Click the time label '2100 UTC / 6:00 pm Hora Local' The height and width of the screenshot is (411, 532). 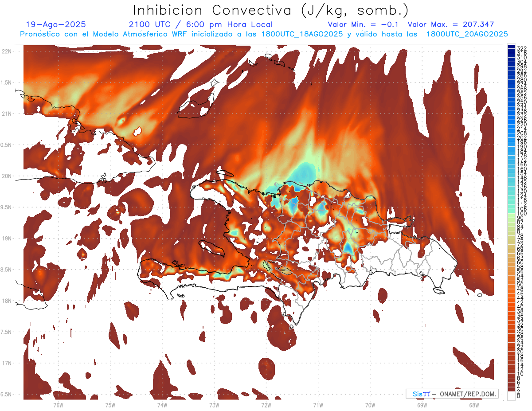(x=201, y=24)
